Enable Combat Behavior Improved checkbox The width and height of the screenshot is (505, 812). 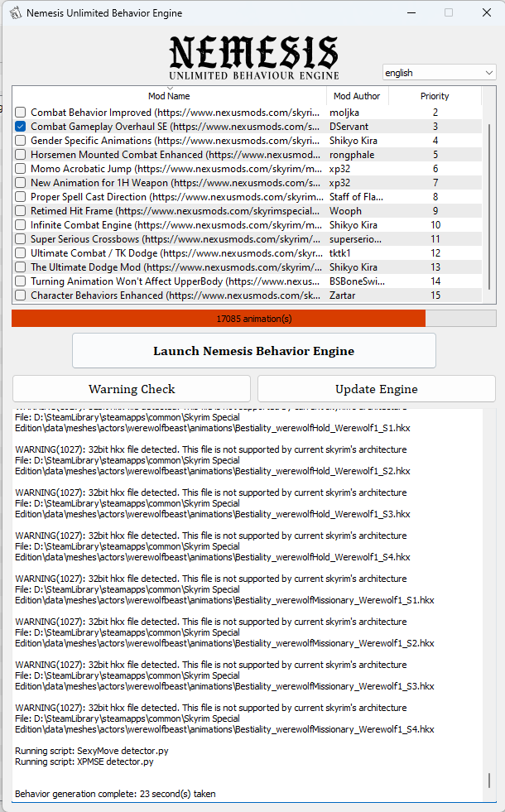point(20,113)
